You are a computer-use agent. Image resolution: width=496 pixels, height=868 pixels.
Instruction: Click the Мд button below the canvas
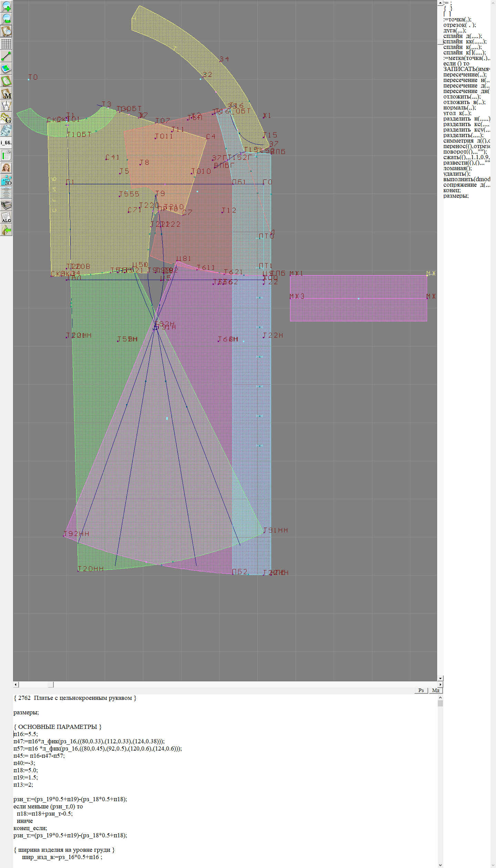pyautogui.click(x=435, y=690)
